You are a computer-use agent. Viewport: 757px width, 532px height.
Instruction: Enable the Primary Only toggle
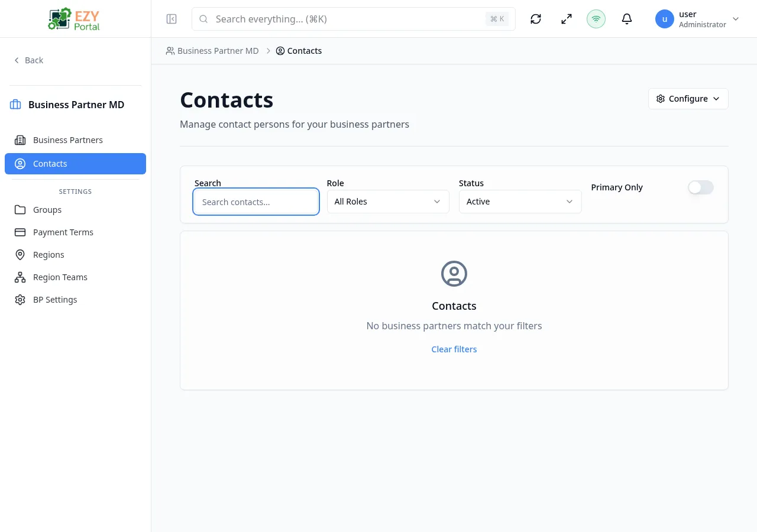(x=700, y=187)
